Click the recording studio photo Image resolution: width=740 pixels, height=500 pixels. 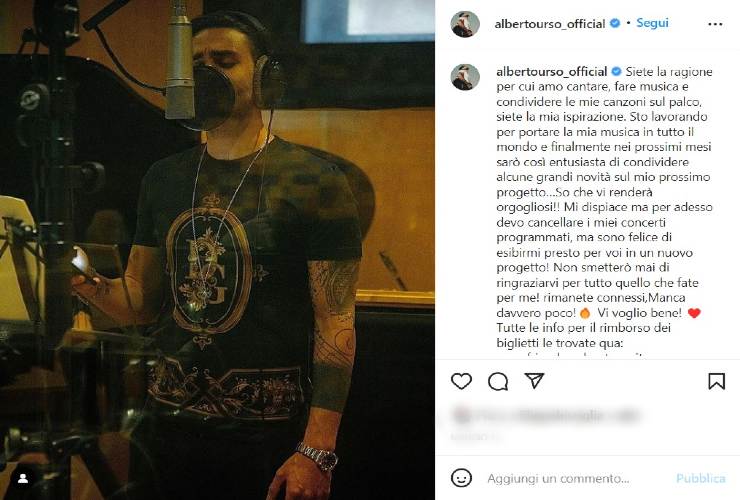(217, 250)
